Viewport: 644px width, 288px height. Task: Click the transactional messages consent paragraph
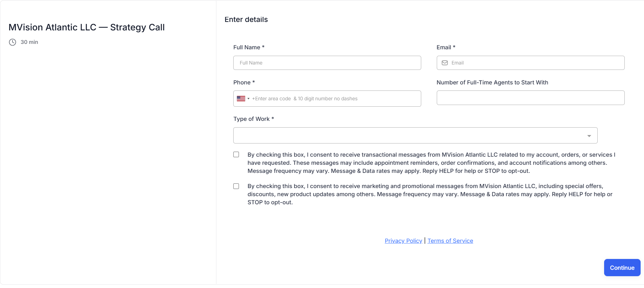click(431, 163)
